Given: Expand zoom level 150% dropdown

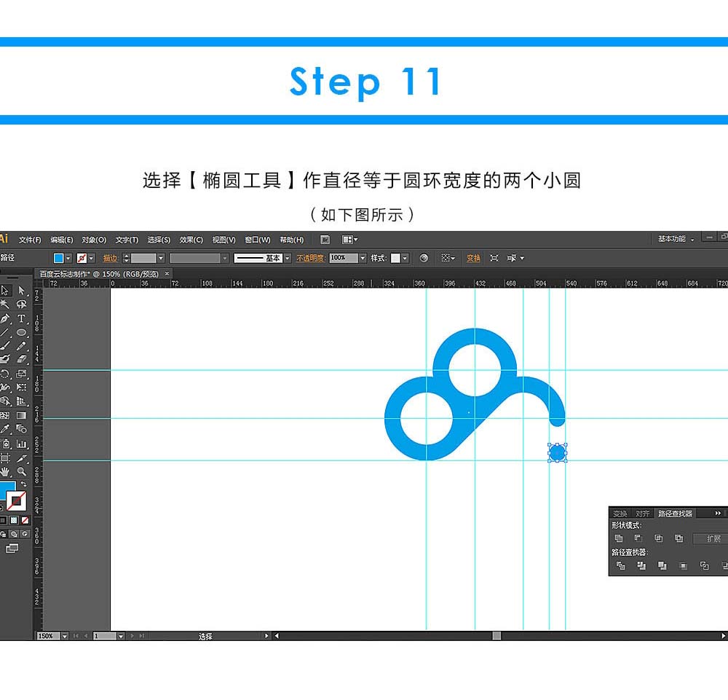Looking at the screenshot, I should [x=65, y=636].
